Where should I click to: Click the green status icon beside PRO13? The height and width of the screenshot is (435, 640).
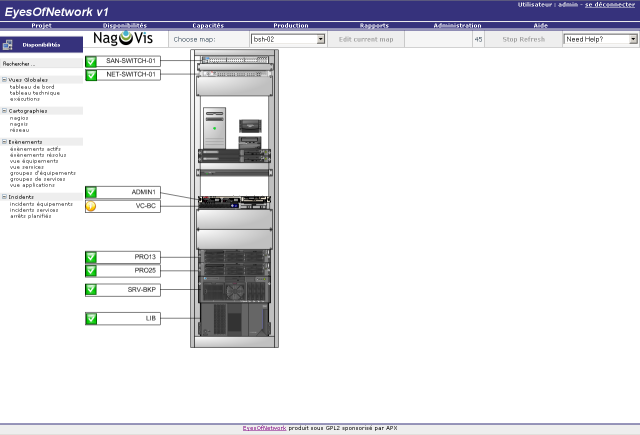(91, 257)
